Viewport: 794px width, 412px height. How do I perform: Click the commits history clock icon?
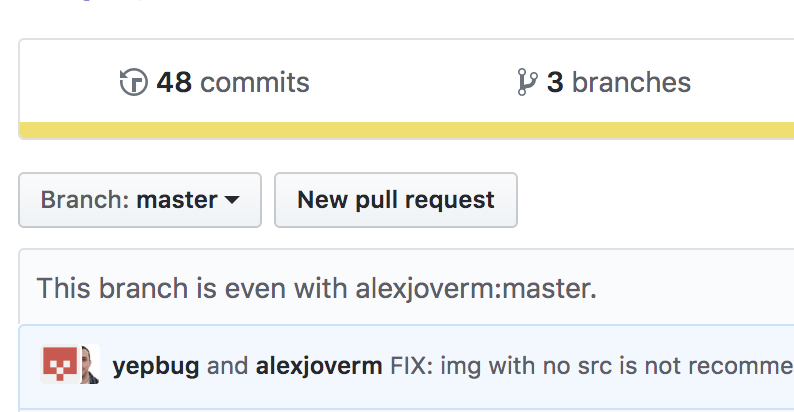tap(133, 82)
